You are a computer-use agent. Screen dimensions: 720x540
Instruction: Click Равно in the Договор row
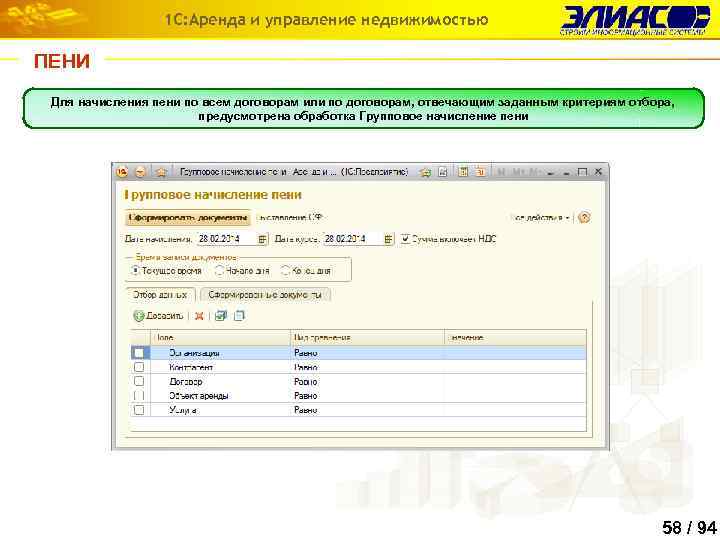306,382
